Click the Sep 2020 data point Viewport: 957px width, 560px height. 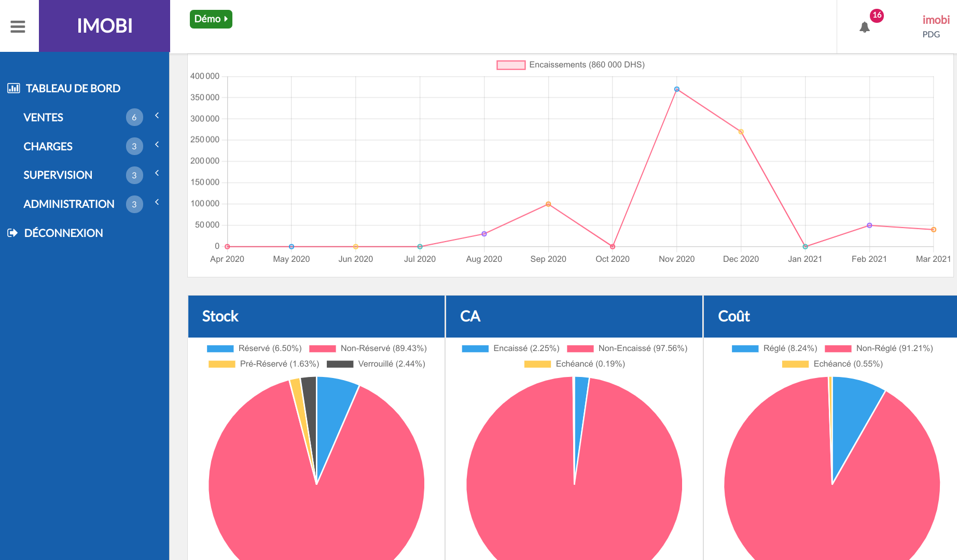pyautogui.click(x=548, y=204)
